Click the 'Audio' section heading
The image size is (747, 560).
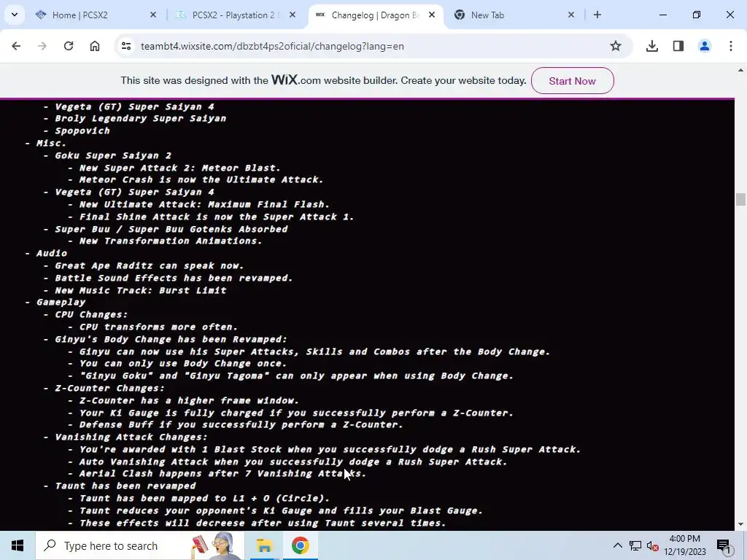point(52,253)
